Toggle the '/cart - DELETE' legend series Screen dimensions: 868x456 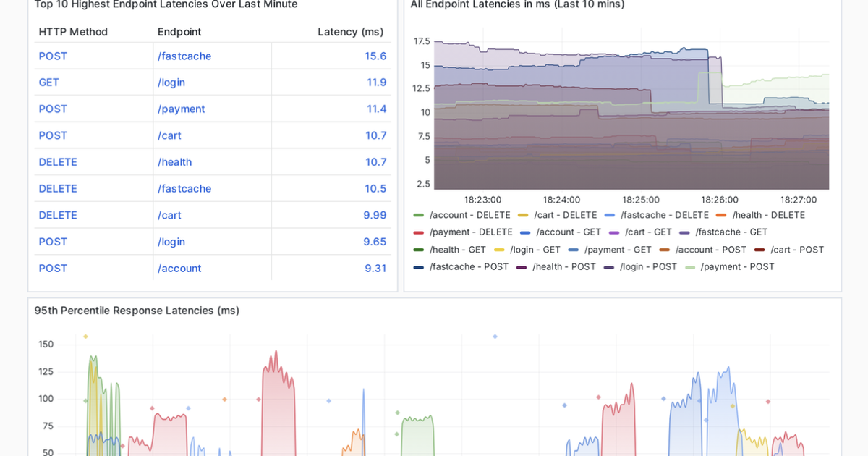[566, 215]
